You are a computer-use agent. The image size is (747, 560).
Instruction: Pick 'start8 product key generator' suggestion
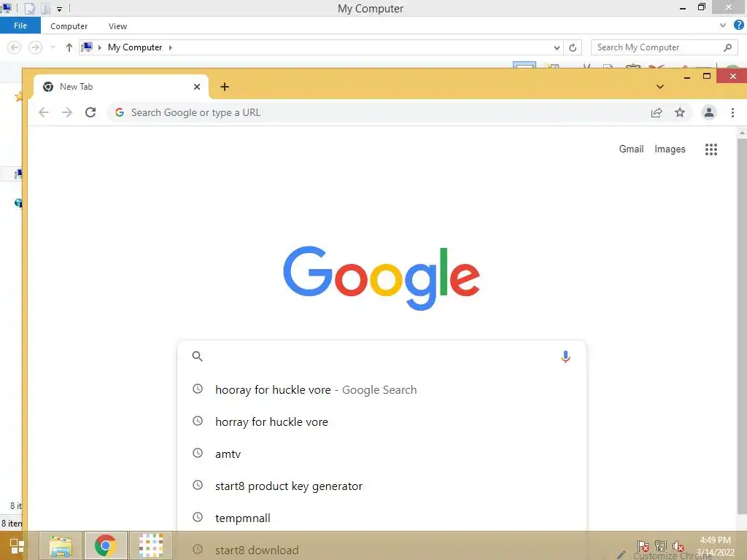click(x=382, y=486)
